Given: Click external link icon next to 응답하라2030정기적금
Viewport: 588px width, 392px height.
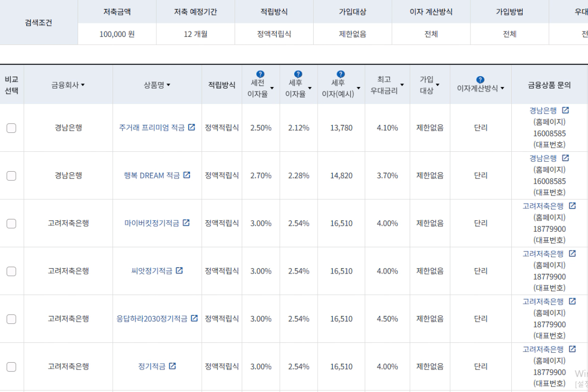Looking at the screenshot, I should (x=194, y=318).
